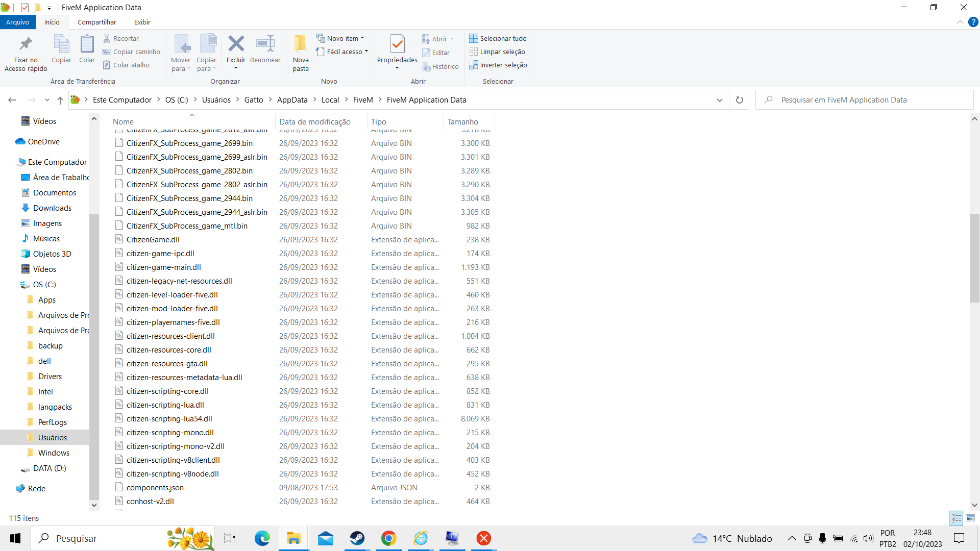Click the Propriedades checkmark icon

click(x=397, y=44)
